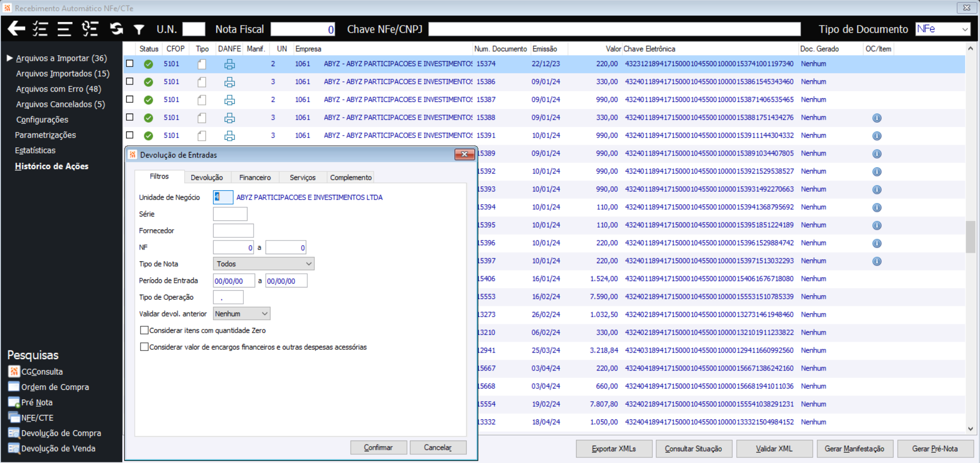Tick the checkbox for document 15388
This screenshot has height=463, width=980.
click(130, 117)
